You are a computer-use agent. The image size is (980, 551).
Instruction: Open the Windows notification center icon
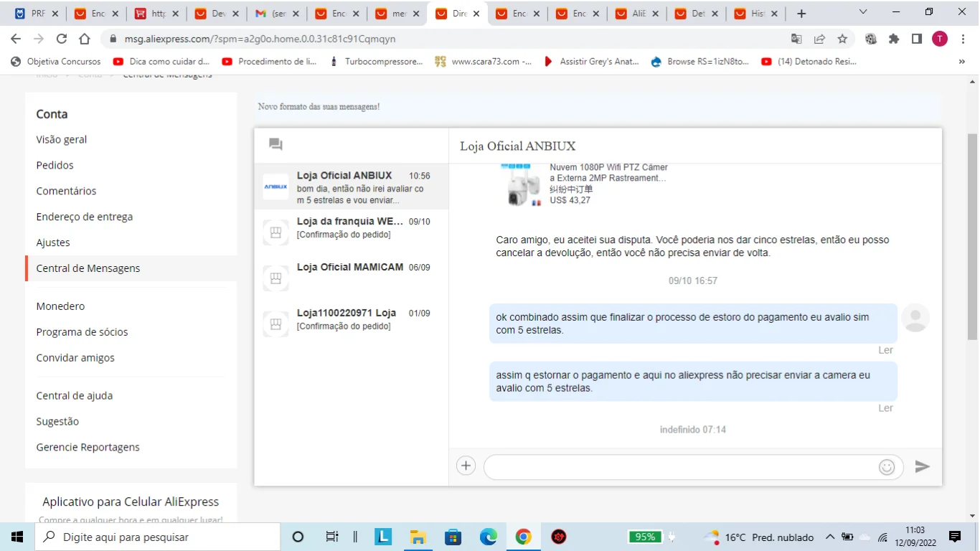point(955,537)
